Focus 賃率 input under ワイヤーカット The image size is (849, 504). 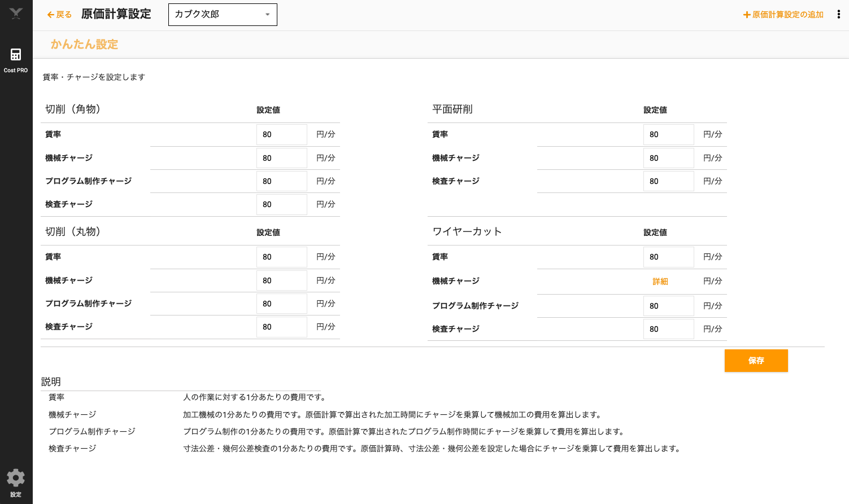point(668,257)
